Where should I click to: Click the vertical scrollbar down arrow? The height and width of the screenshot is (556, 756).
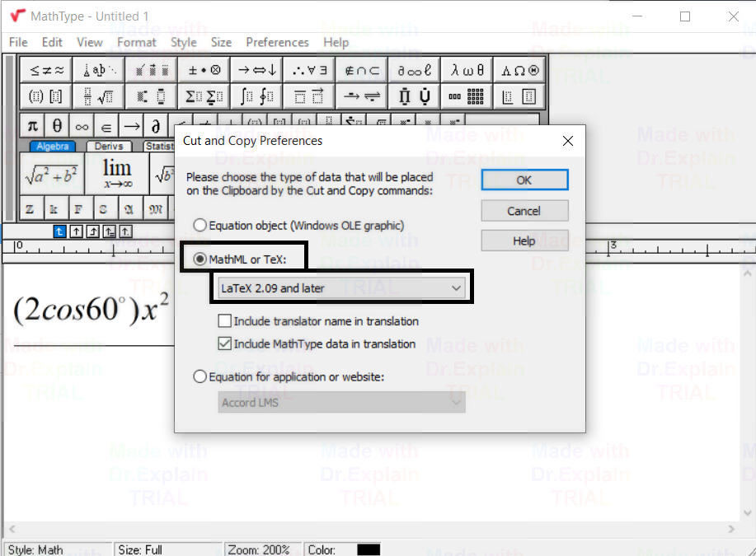coord(747,512)
